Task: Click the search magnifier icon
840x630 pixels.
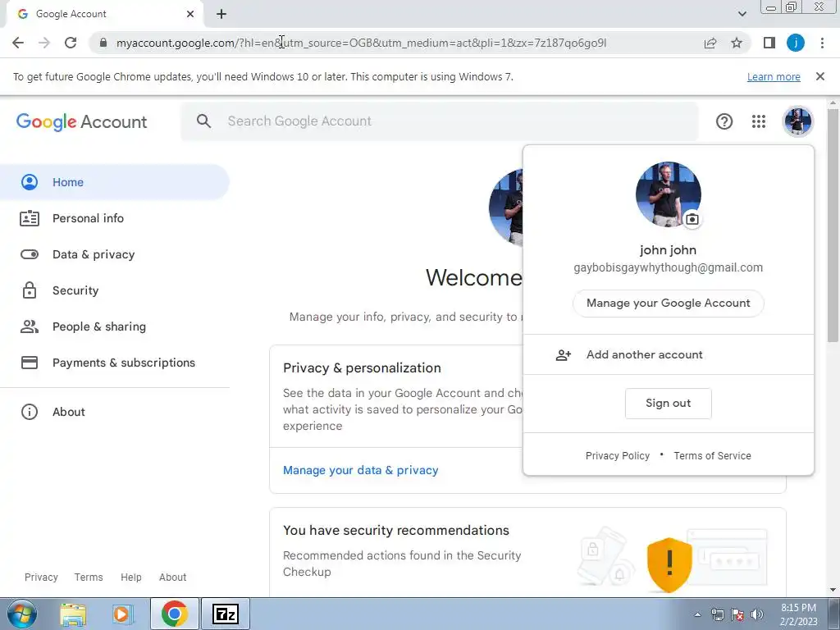Action: click(203, 121)
